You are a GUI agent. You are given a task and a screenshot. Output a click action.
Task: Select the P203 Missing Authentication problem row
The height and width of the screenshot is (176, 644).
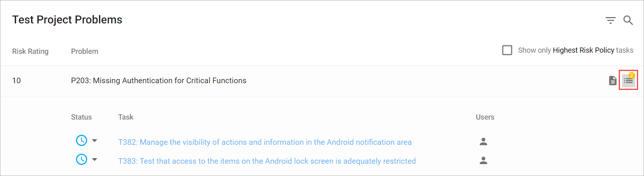159,81
